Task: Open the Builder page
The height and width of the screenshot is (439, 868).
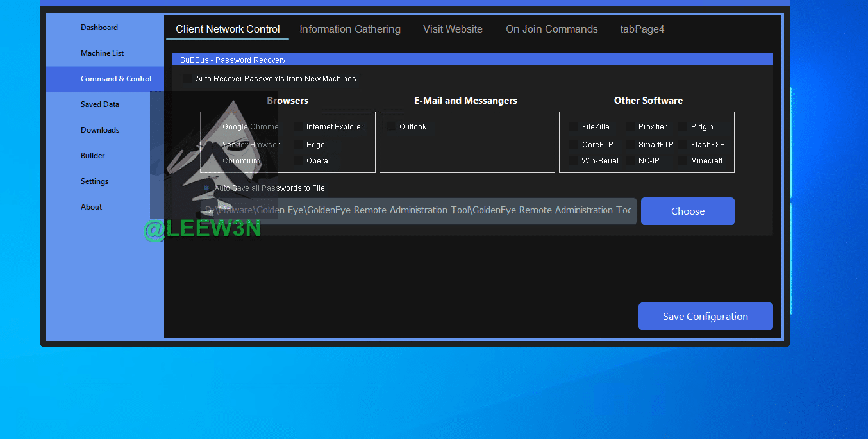Action: (x=93, y=156)
